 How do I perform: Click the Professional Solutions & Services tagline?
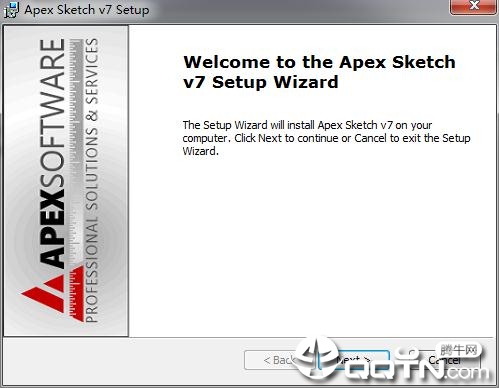(92, 180)
